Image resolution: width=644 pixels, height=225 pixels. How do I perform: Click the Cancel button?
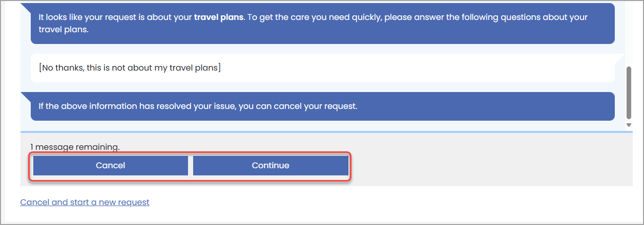point(110,166)
